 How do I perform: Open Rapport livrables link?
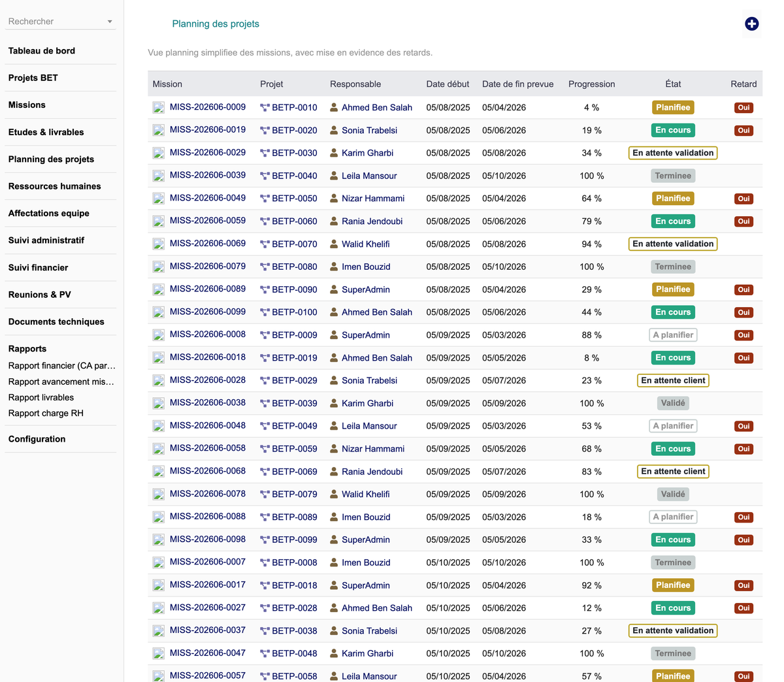(41, 397)
